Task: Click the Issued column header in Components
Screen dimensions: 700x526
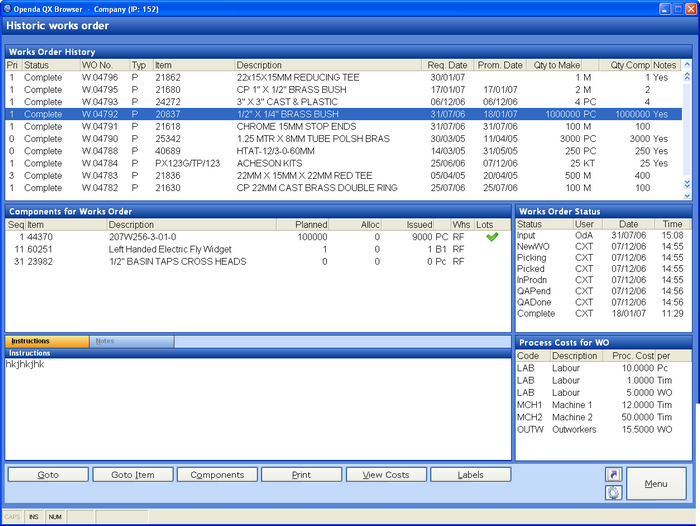Action: [407, 225]
